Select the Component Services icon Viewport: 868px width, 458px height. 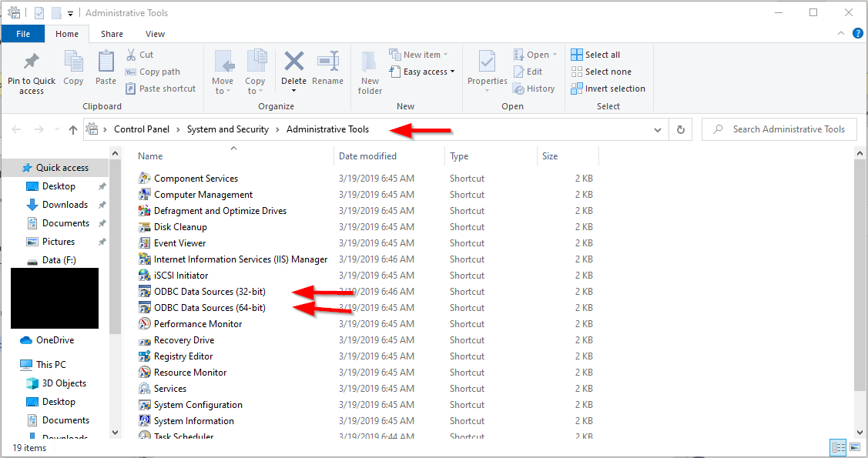click(x=145, y=178)
